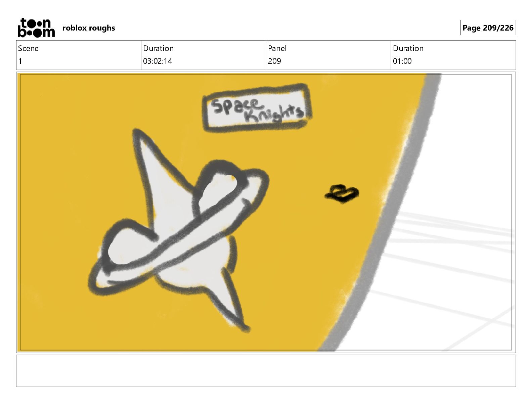Screen dimensions: 532x411
Task: Click the scene duration '03:02:14'
Action: (x=158, y=61)
